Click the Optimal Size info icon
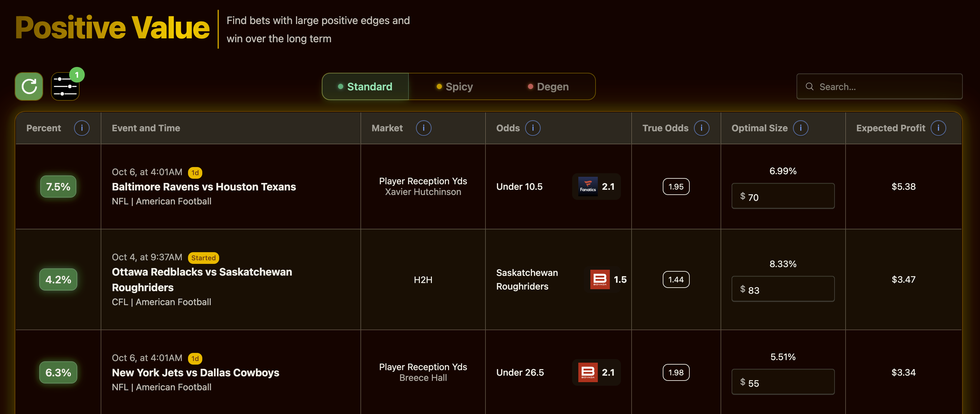980x414 pixels. click(x=800, y=128)
